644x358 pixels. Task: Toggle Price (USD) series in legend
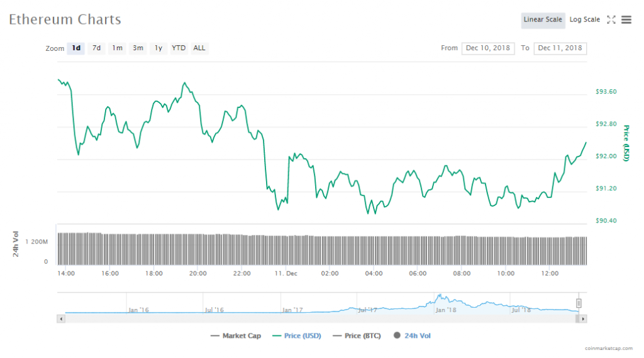point(296,336)
